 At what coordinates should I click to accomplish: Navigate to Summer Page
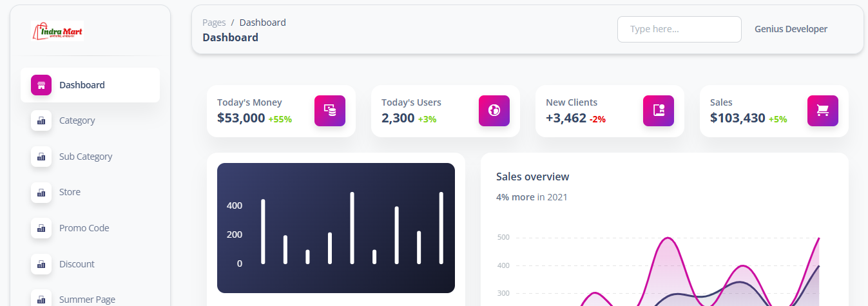87,299
